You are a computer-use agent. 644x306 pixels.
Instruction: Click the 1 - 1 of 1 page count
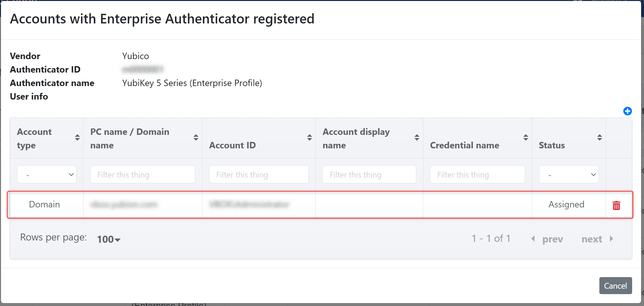(x=491, y=238)
